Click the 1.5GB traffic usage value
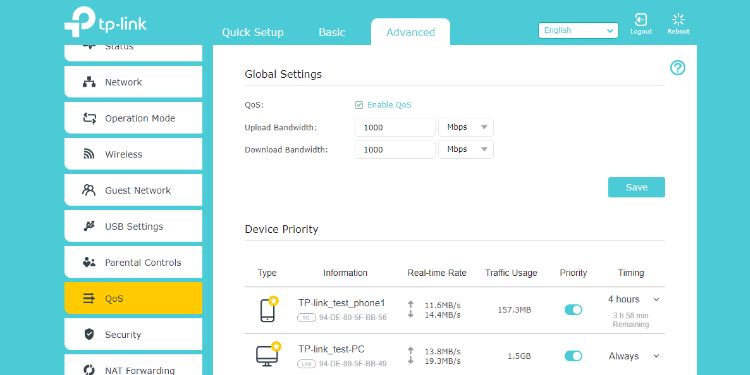This screenshot has width=750, height=375. (519, 356)
